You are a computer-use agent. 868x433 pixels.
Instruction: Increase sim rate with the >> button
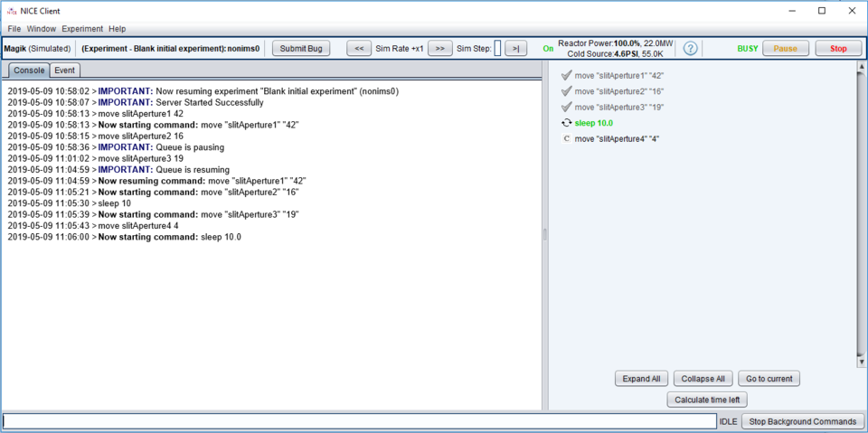439,48
